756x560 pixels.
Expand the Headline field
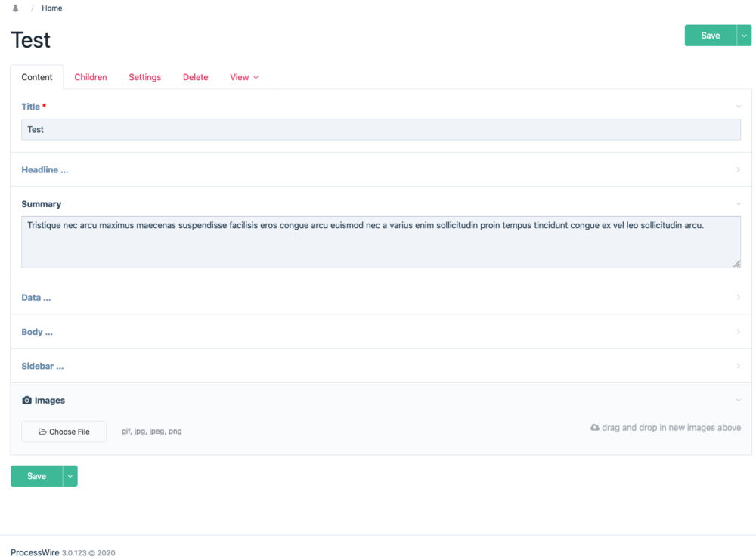[x=45, y=170]
